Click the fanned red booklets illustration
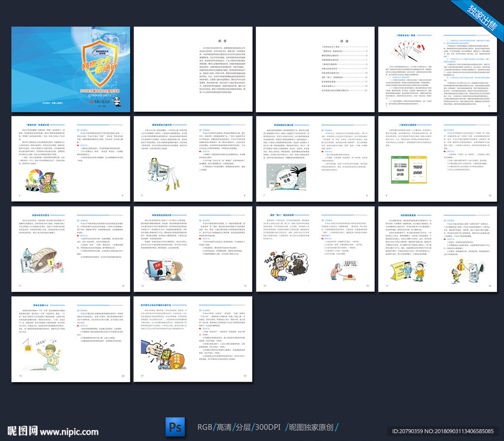Screen dimensions: 504x441 408,51
